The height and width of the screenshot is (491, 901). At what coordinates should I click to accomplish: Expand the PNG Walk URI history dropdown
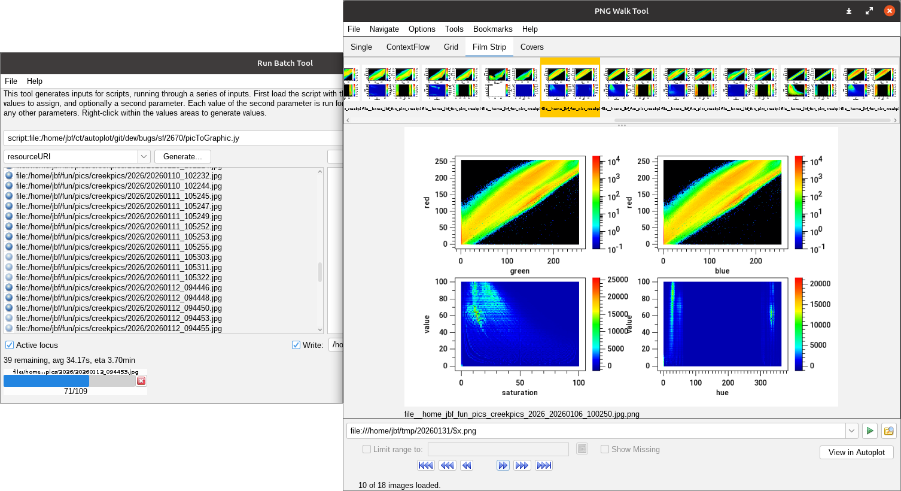852,431
